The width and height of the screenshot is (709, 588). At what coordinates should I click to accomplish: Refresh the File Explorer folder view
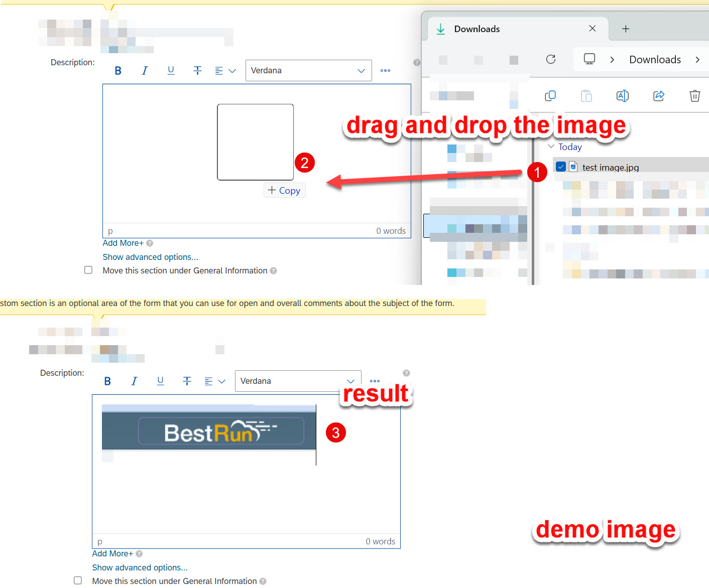click(551, 59)
